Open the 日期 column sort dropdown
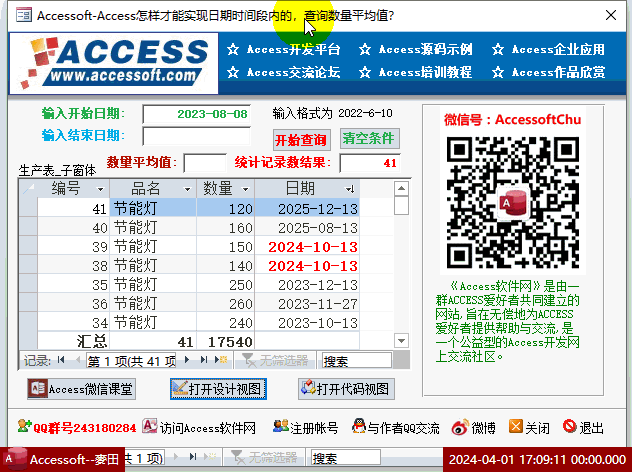This screenshot has width=632, height=472. [x=350, y=189]
